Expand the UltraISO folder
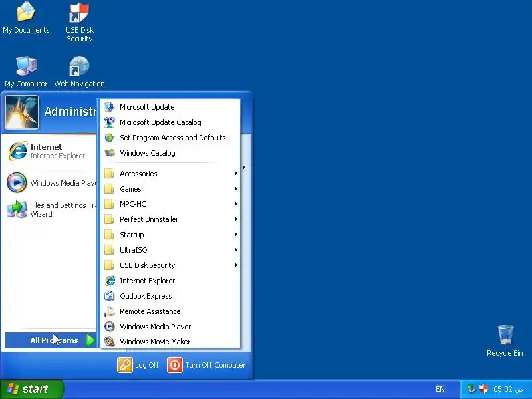This screenshot has height=399, width=532. pyautogui.click(x=170, y=250)
